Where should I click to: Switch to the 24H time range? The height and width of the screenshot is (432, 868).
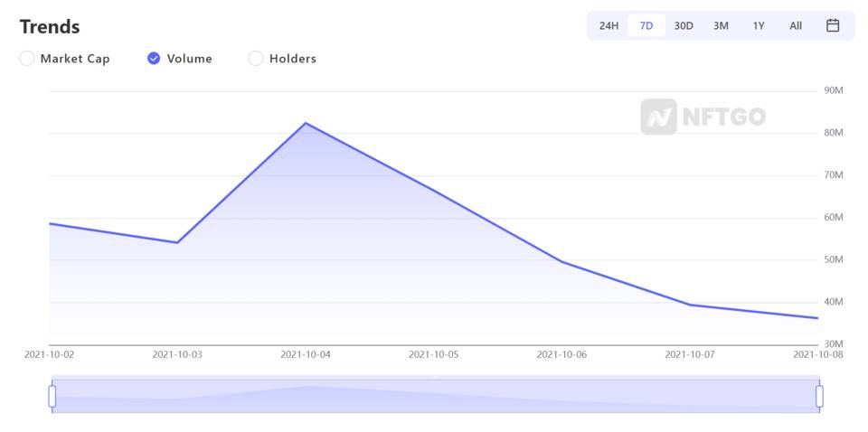click(x=609, y=25)
